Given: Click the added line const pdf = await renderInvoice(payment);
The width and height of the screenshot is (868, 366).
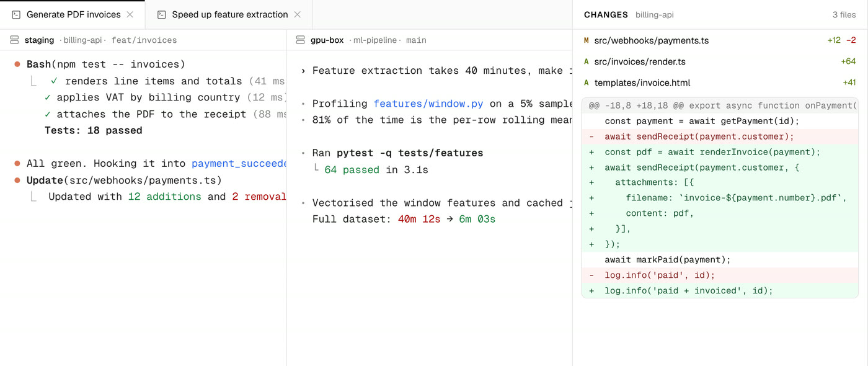Looking at the screenshot, I should [720, 152].
